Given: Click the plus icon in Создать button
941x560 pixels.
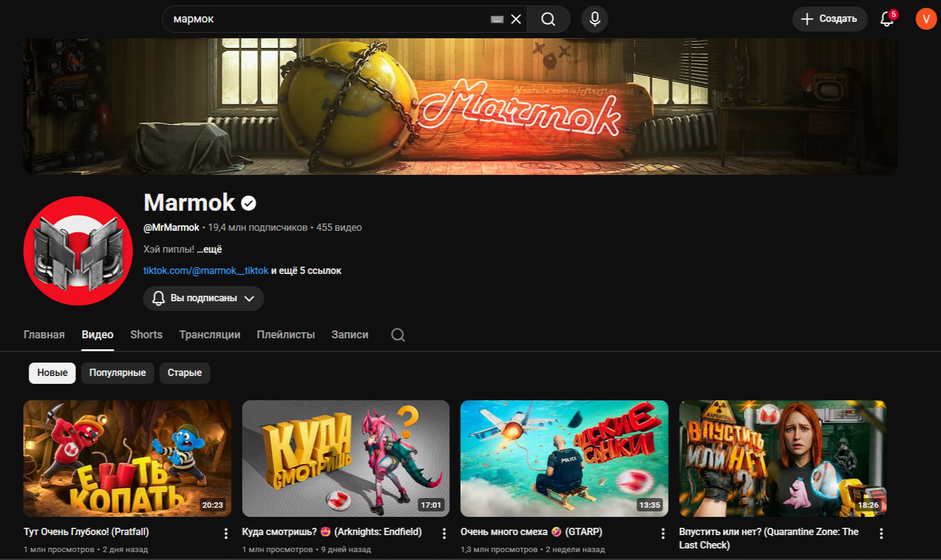Looking at the screenshot, I should point(807,19).
